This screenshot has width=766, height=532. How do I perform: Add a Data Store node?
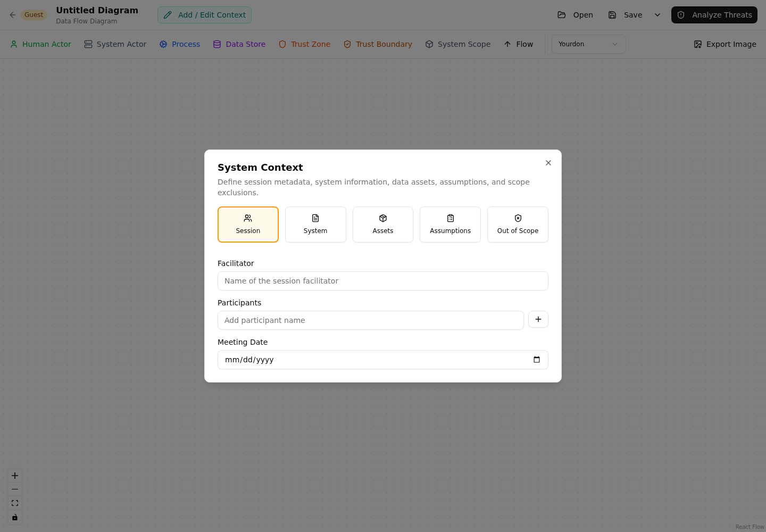pyautogui.click(x=239, y=44)
